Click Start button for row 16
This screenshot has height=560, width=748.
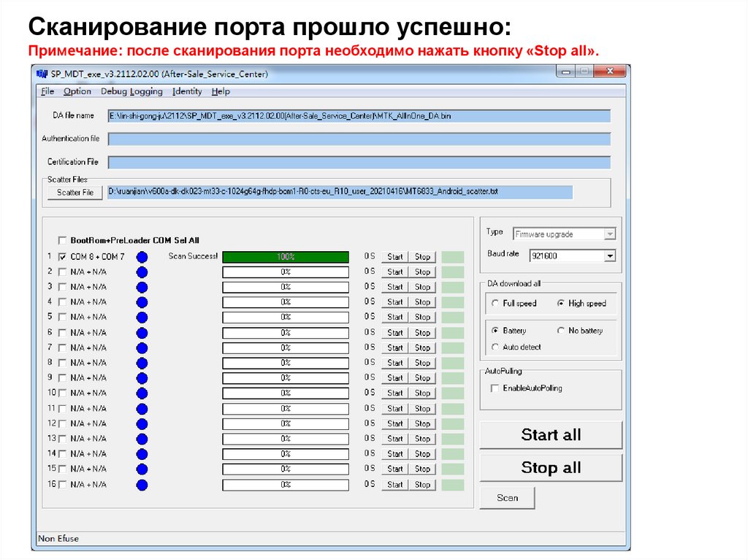point(395,485)
